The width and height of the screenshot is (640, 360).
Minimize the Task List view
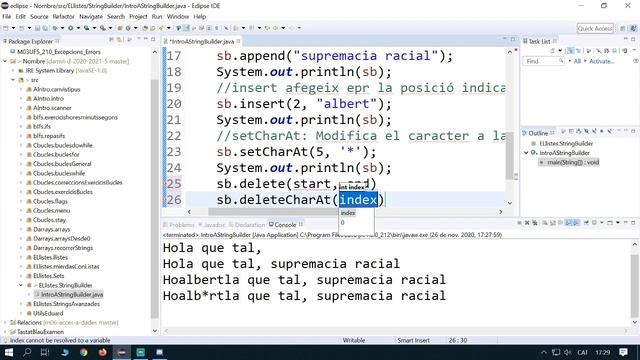(626, 38)
